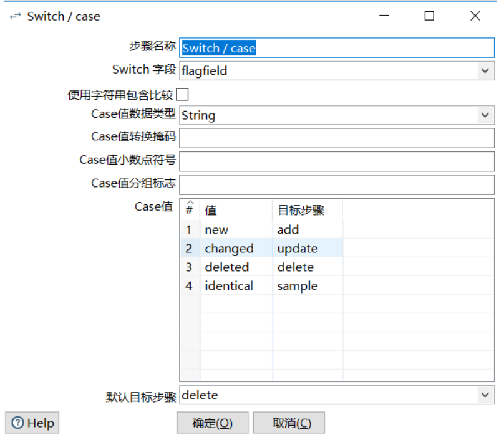Select the 'identical' value cell
Viewport: 504px width, 440px height.
point(236,285)
